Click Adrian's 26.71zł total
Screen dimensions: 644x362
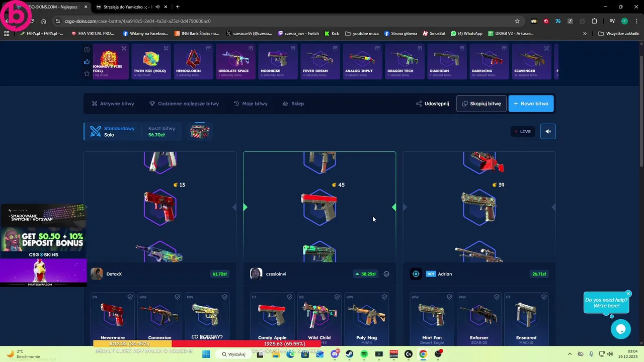(539, 274)
